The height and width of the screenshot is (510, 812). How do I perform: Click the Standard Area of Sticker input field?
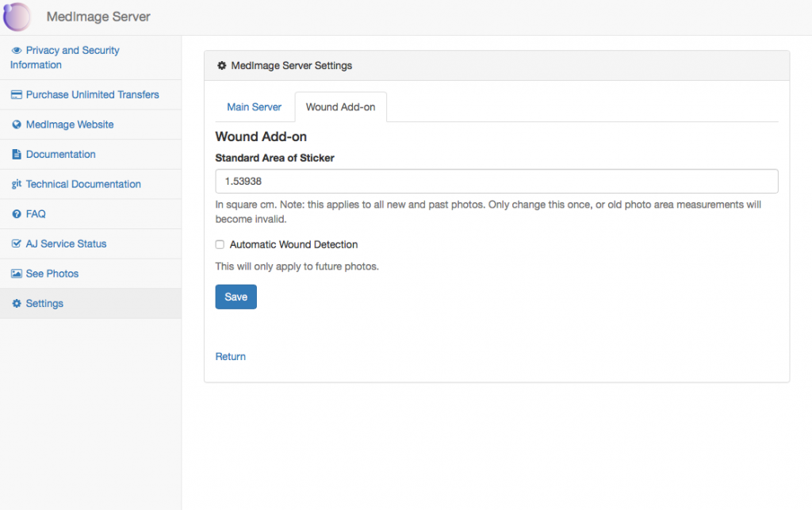click(x=496, y=181)
